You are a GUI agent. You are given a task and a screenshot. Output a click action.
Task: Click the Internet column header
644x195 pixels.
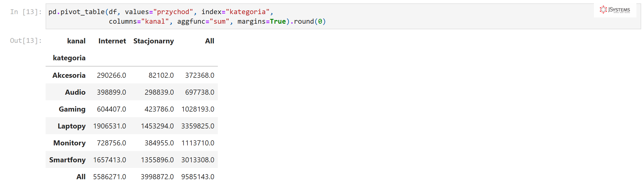112,41
